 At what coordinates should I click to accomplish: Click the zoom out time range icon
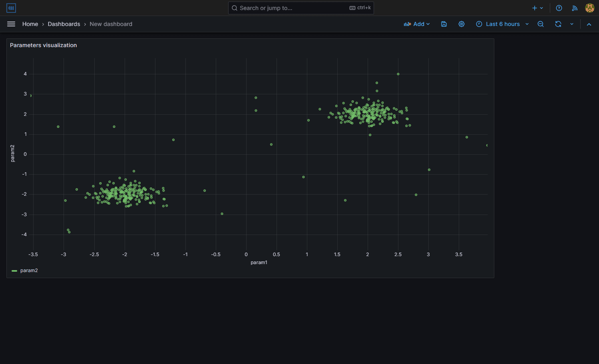(x=541, y=24)
